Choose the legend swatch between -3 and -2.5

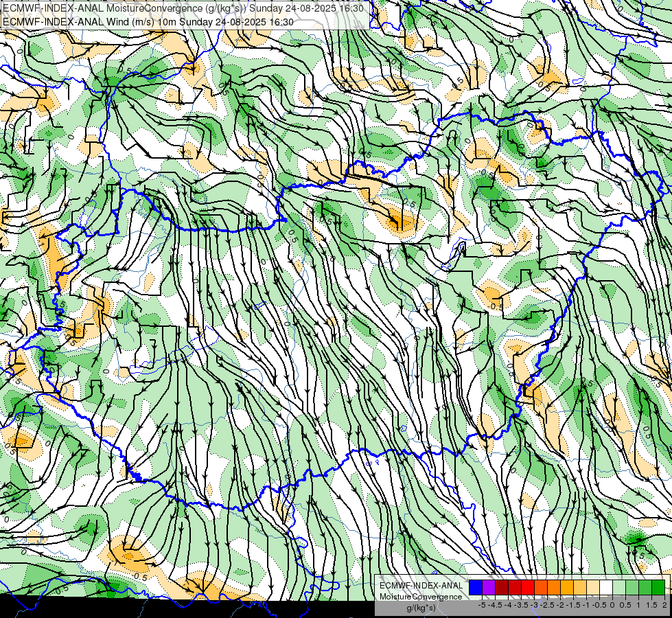(541, 588)
